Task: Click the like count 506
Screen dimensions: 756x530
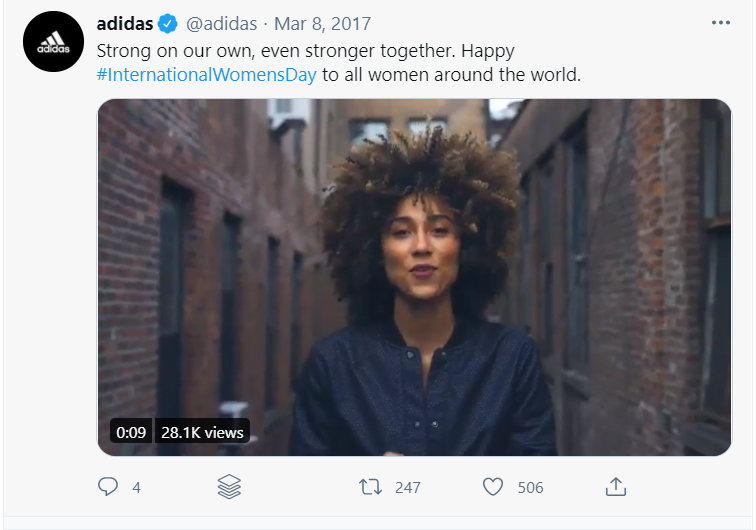Action: point(530,488)
